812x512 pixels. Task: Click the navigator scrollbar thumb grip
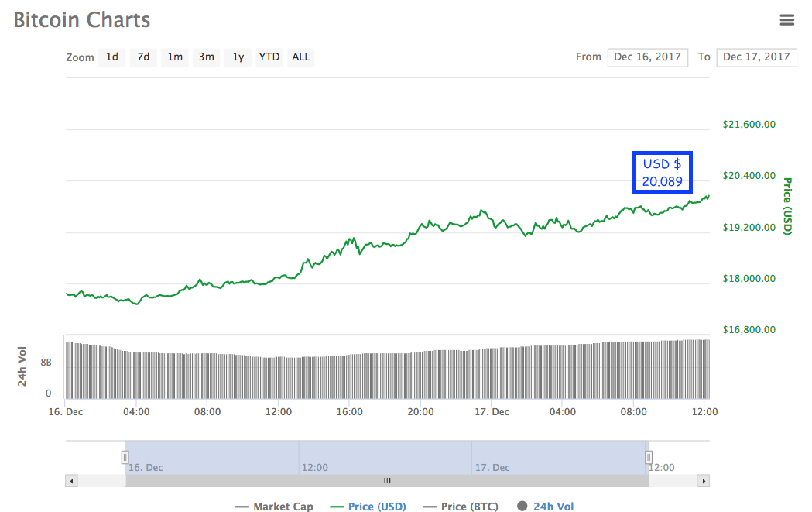(387, 481)
